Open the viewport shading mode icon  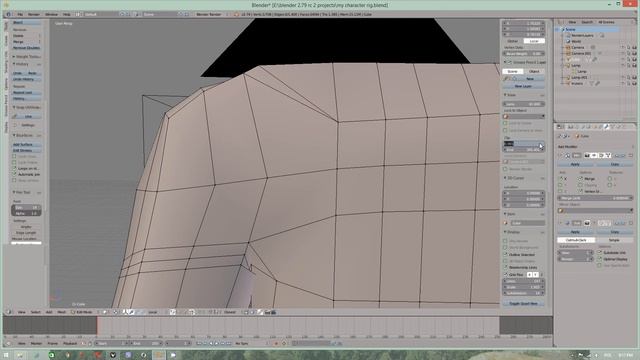(105, 312)
